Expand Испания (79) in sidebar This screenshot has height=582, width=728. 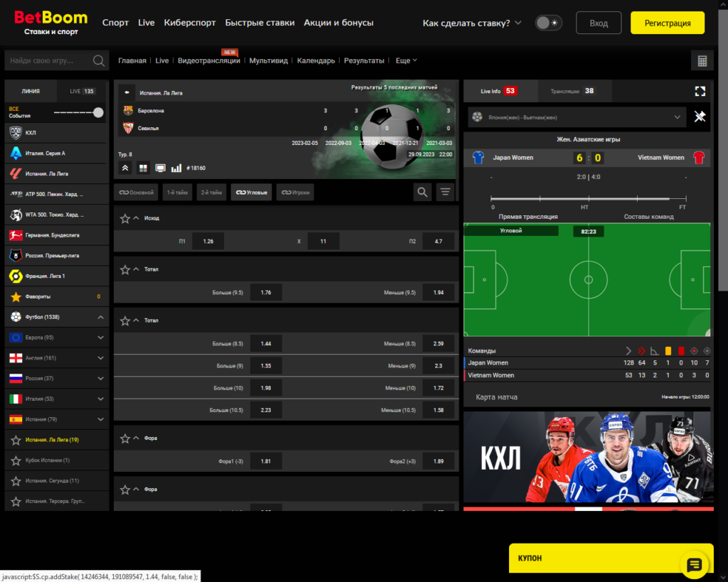pos(100,419)
